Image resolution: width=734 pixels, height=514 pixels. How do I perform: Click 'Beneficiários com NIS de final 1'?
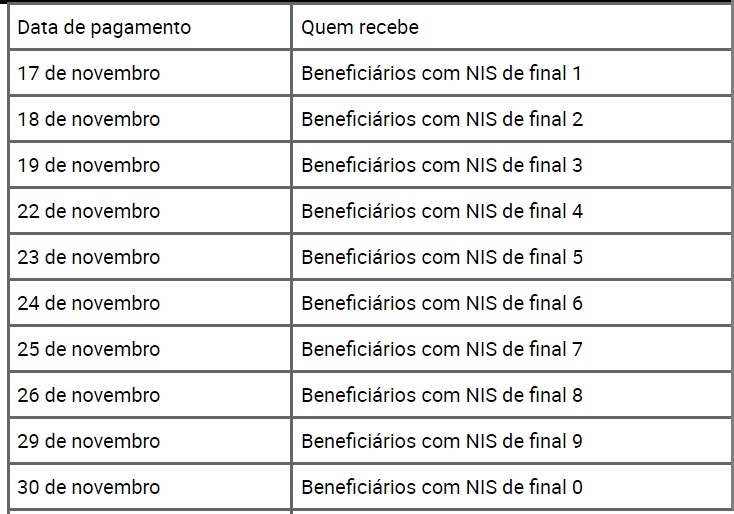[x=441, y=73]
